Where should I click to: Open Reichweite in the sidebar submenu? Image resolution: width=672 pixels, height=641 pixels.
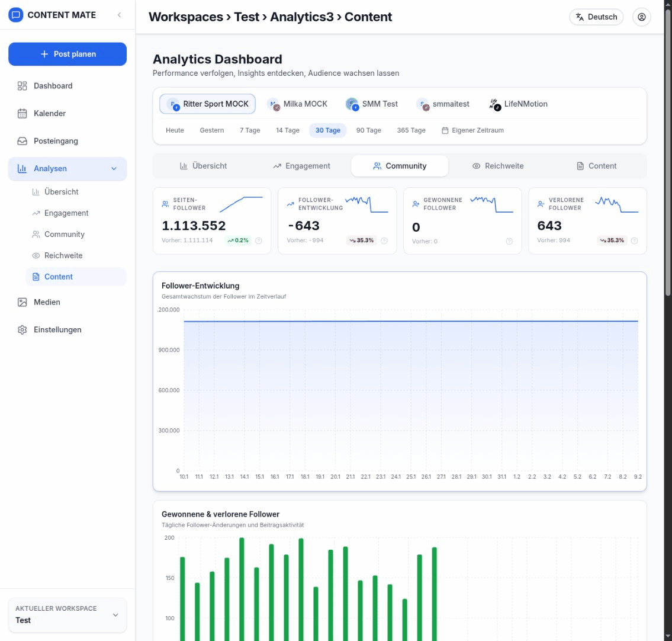[x=63, y=255]
